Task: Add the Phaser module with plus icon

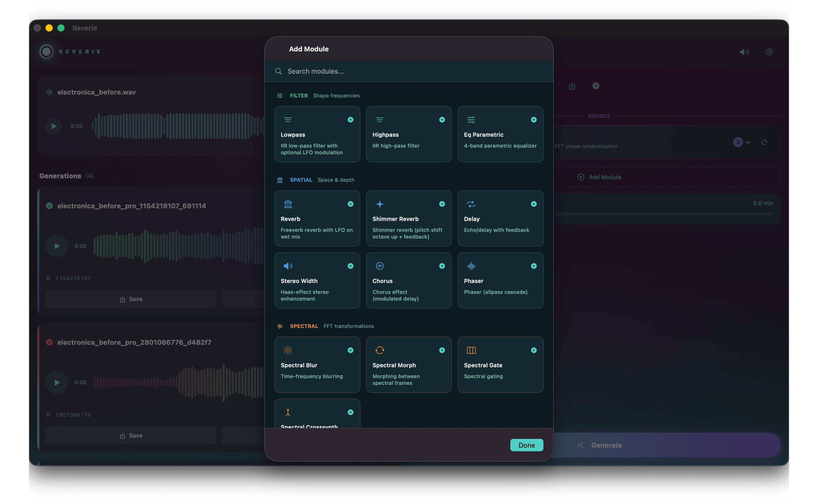Action: pos(534,266)
